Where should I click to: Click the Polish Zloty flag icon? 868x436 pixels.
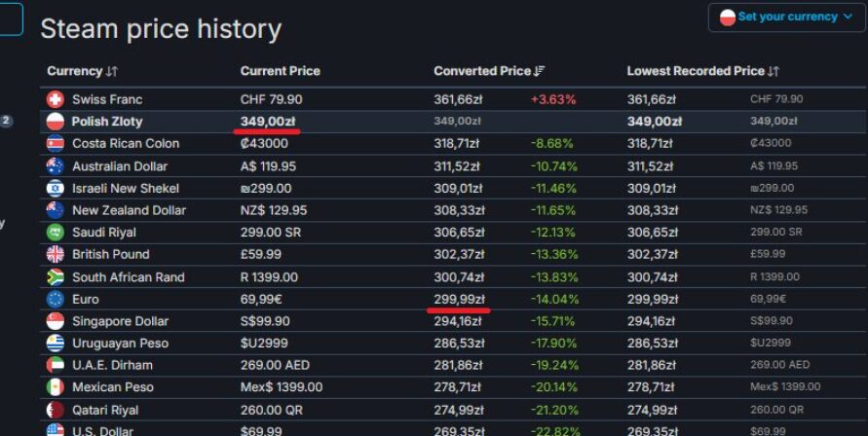(x=56, y=122)
